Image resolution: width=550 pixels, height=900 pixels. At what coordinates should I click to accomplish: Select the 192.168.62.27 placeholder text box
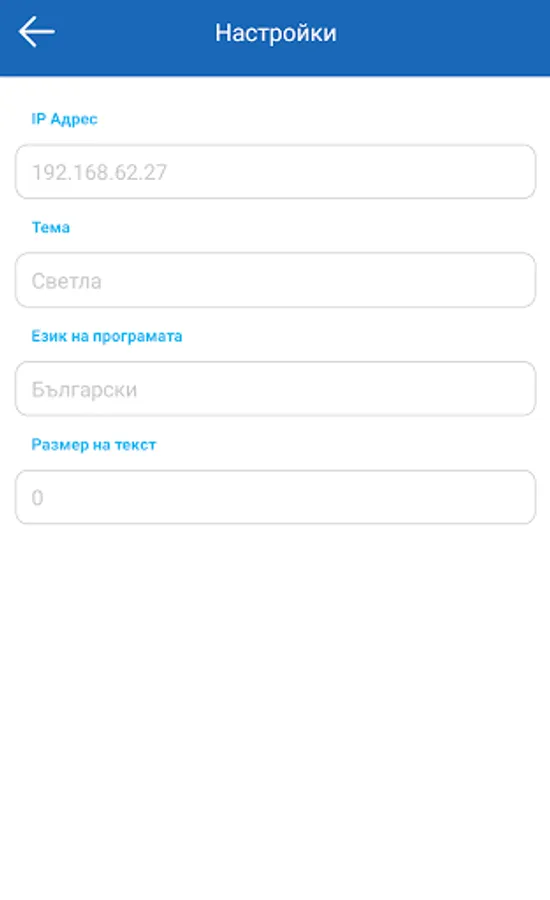coord(276,172)
